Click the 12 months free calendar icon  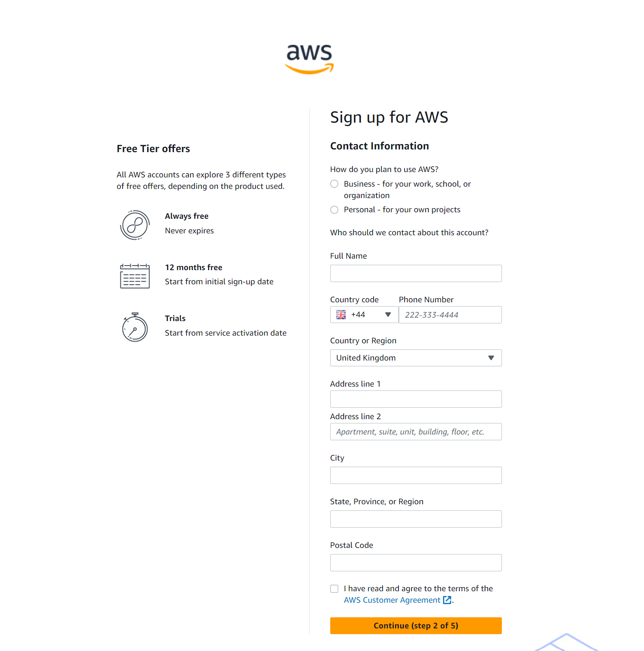(x=135, y=276)
